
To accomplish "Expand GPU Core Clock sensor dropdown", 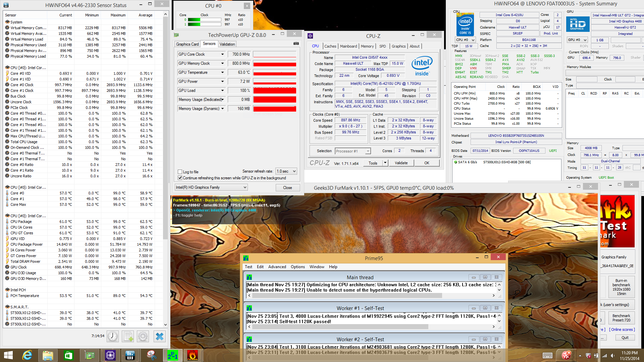I will [x=222, y=54].
